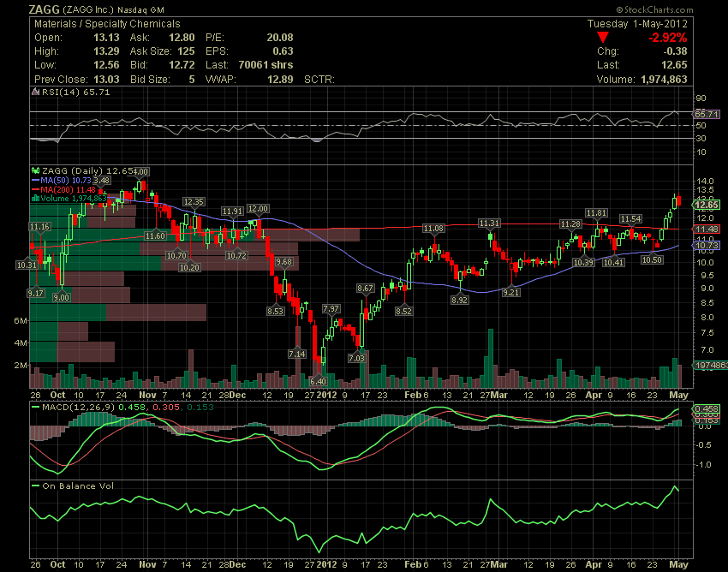Click the Bid value 12.72

(182, 65)
